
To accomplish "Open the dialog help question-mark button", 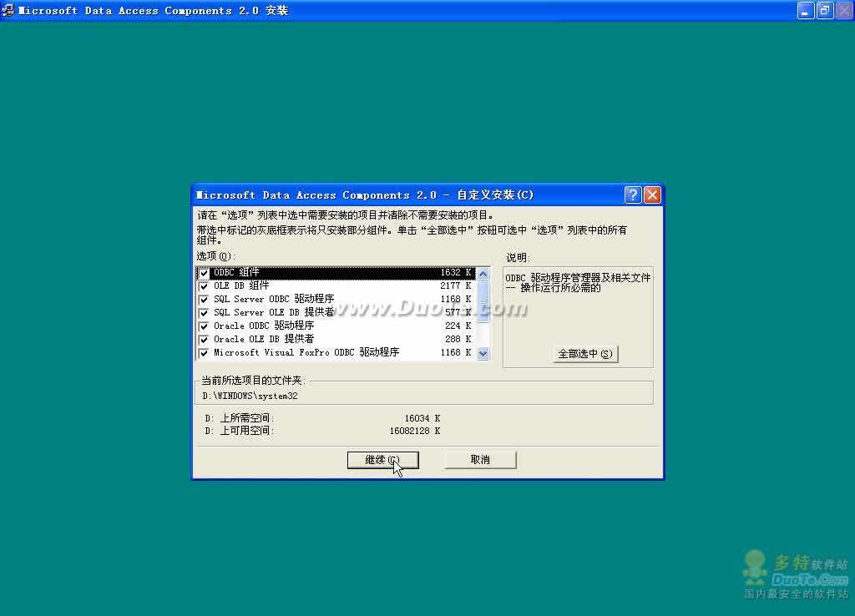I will tap(633, 194).
